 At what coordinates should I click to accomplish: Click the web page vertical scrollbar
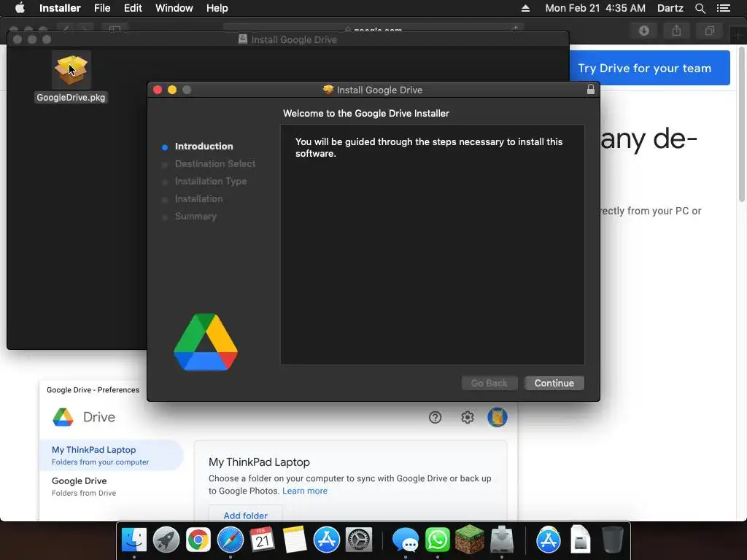(742, 124)
